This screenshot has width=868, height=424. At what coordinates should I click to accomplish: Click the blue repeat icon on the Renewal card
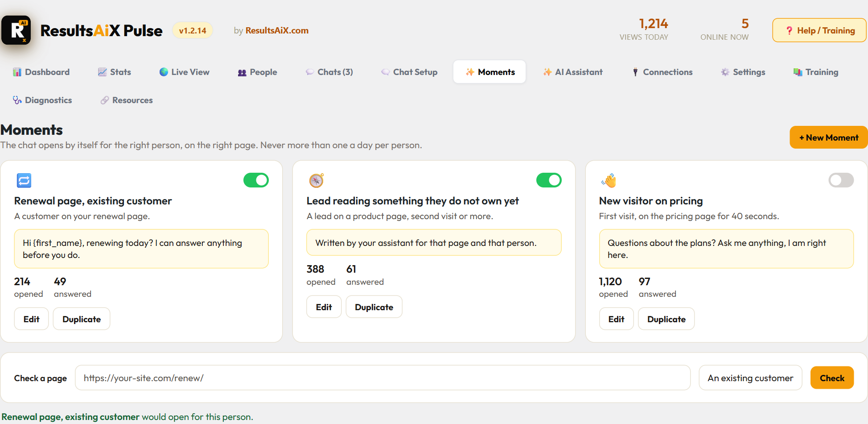[24, 180]
